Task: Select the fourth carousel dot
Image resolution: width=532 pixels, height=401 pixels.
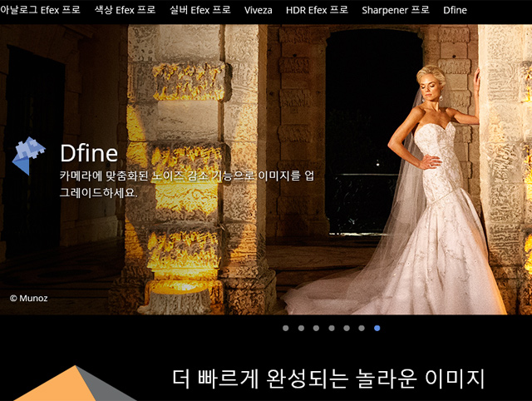Action: (332, 328)
